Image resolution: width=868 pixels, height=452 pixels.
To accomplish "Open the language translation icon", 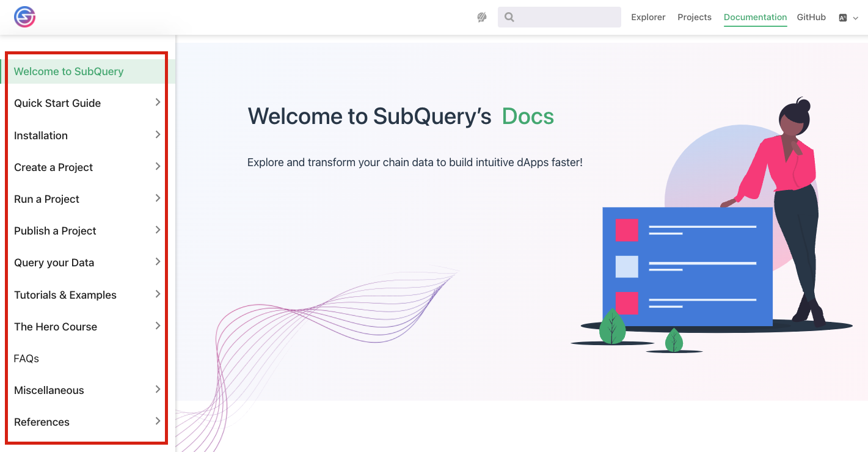I will pos(843,16).
